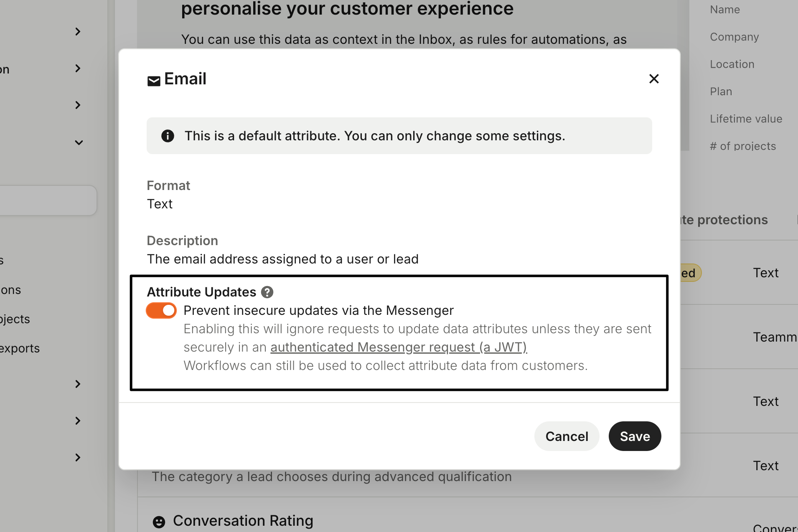
Task: Open the Conversation Rating attribute row
Action: (x=243, y=521)
